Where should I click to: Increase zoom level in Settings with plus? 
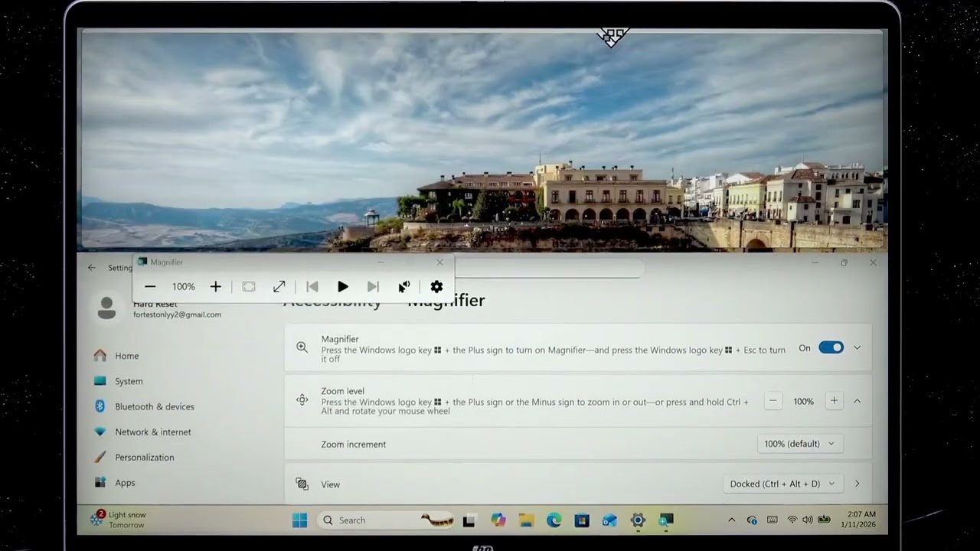click(834, 401)
